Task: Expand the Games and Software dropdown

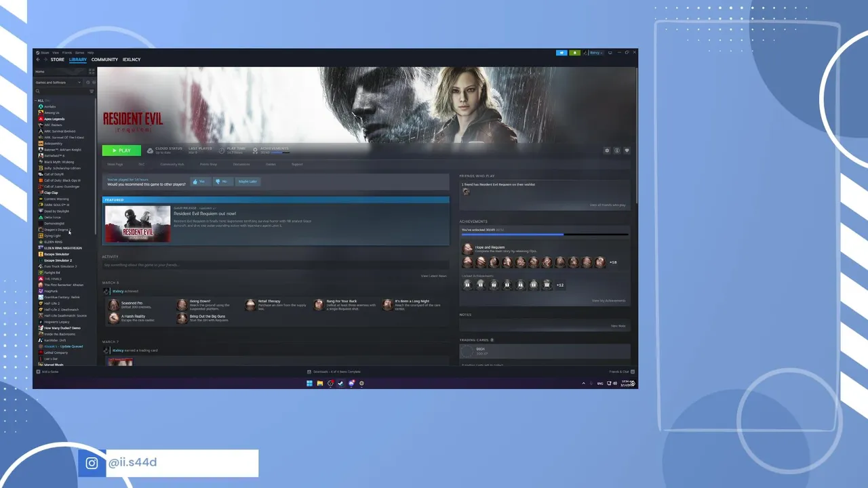Action: click(x=58, y=83)
